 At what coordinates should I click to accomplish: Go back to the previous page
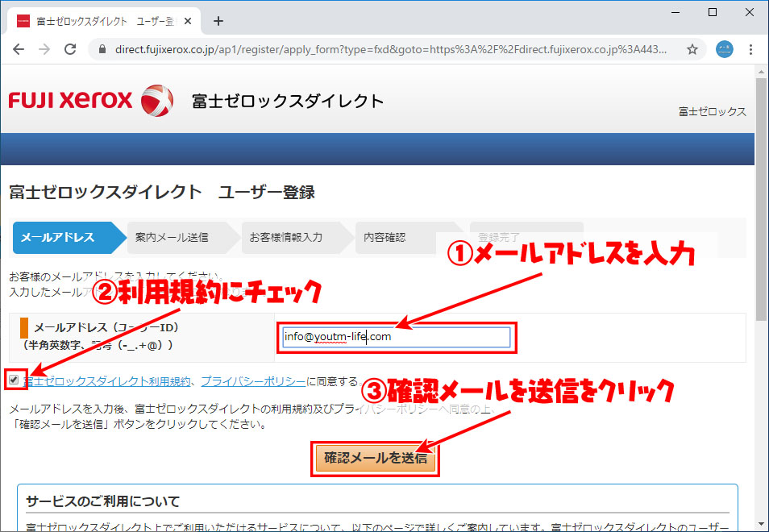click(19, 49)
